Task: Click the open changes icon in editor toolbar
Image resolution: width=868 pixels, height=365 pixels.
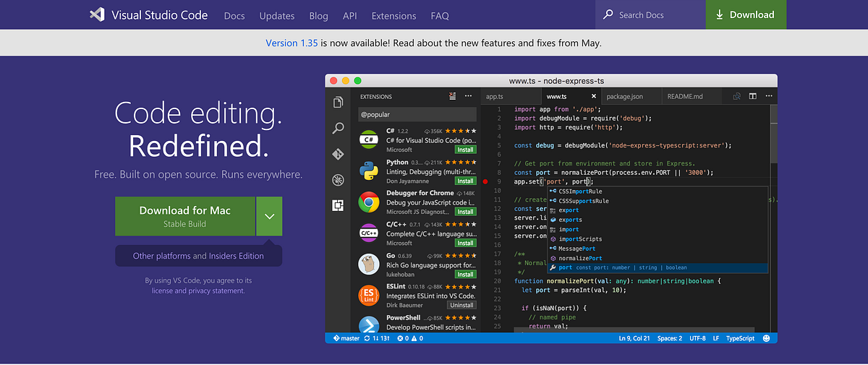Action: [737, 96]
